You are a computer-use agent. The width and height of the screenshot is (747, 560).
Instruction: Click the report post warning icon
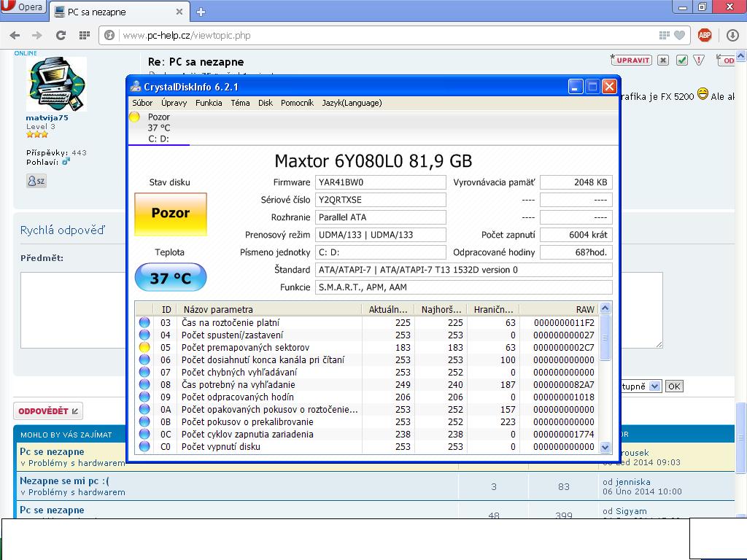pyautogui.click(x=698, y=60)
